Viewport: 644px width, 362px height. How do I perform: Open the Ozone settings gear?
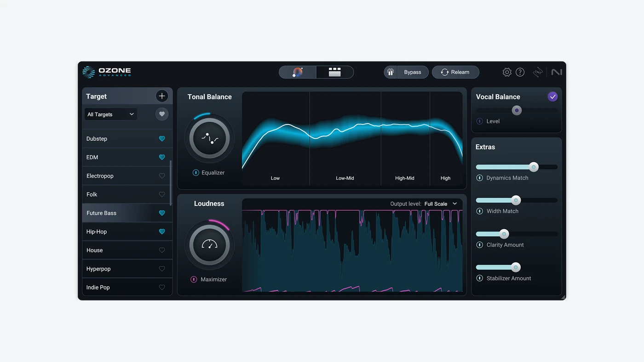(507, 72)
